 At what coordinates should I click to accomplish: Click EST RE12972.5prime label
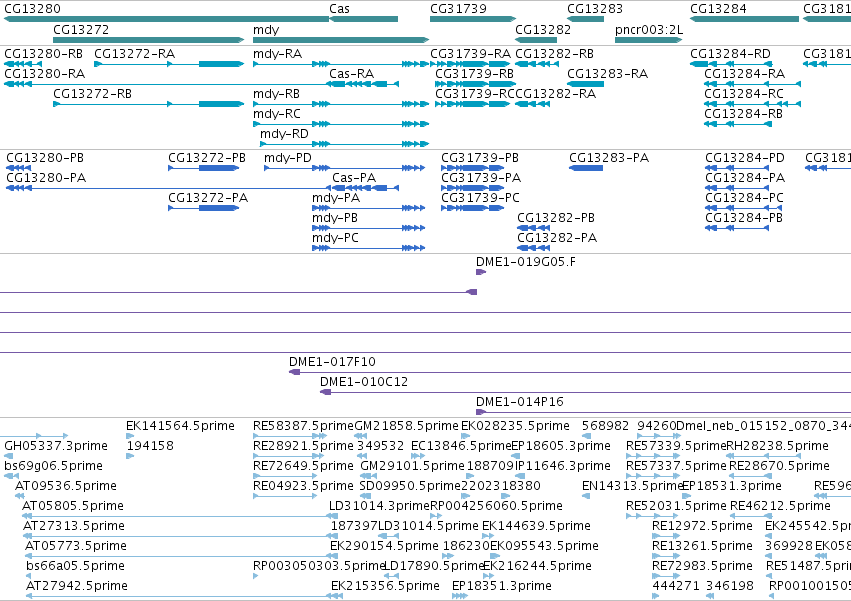pos(702,526)
